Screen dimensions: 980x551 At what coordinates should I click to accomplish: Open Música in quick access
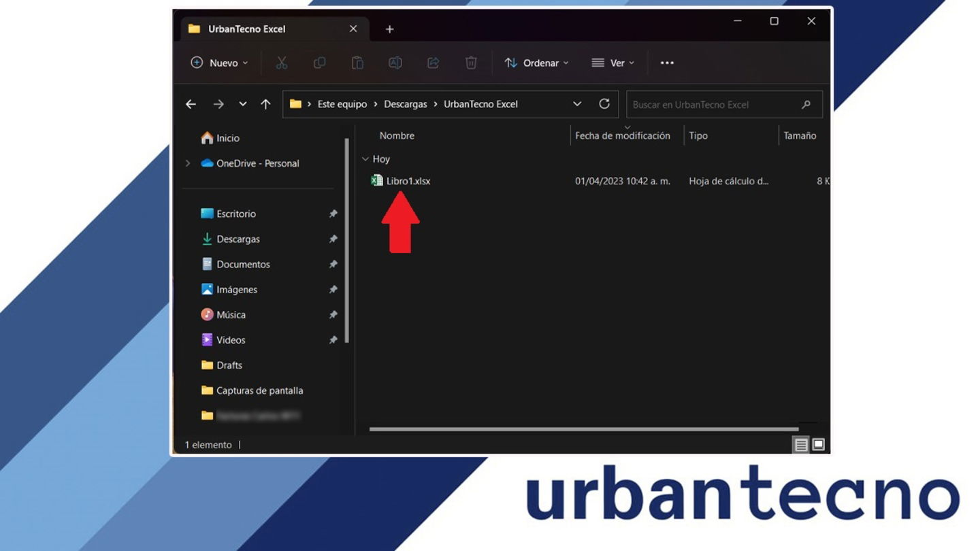coord(223,314)
